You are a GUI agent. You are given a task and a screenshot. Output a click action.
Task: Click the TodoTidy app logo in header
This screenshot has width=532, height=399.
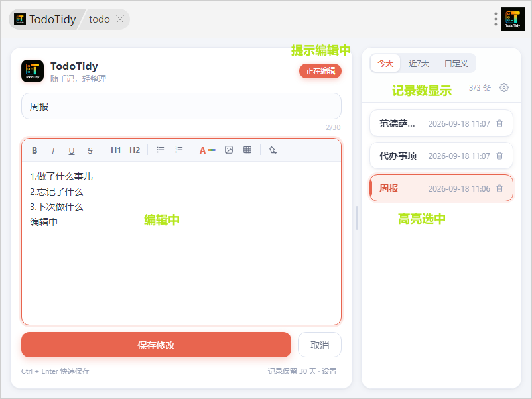[33, 71]
